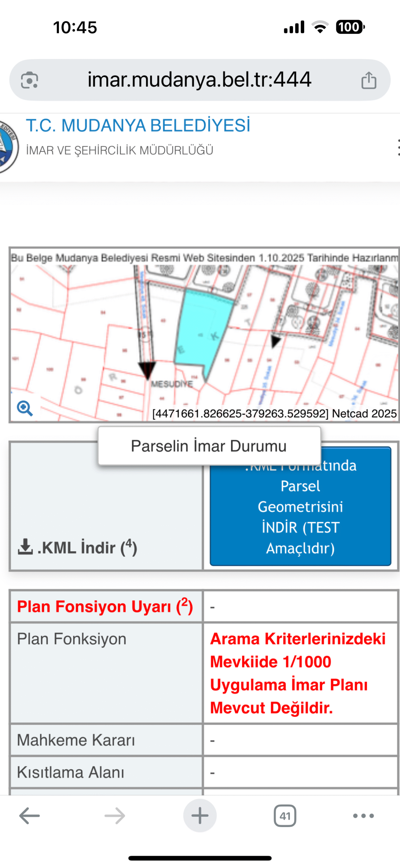Tap the browser forward arrow

(x=115, y=815)
